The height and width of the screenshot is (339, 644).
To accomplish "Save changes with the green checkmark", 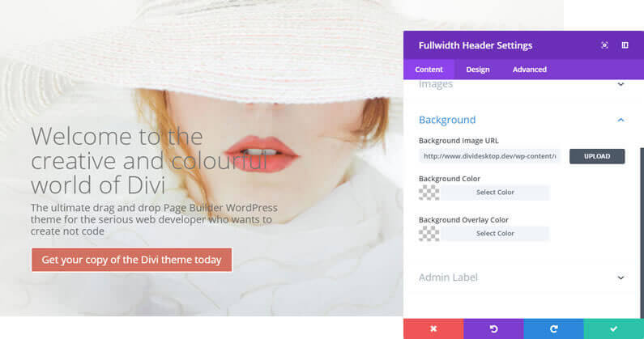I will (613, 328).
